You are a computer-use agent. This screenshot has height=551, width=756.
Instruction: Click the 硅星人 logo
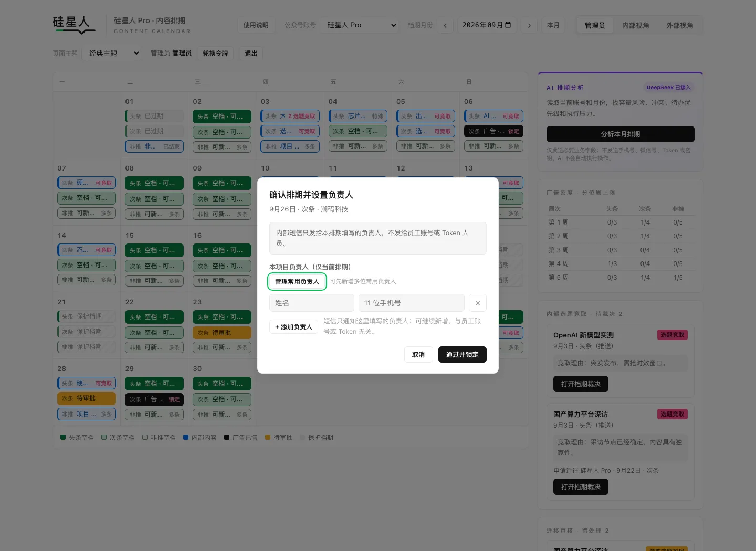(74, 24)
